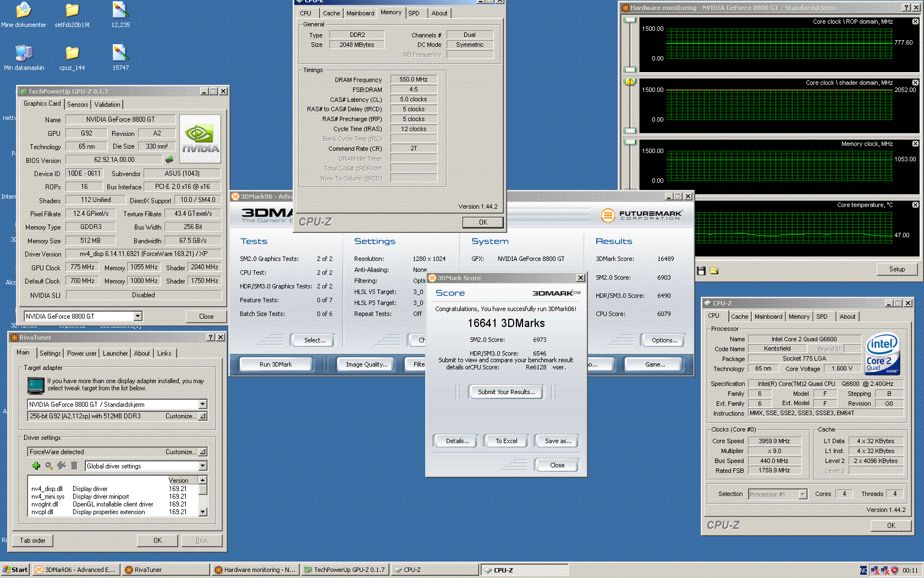Click RivaTuner help question mark button
924x578 pixels.
[x=211, y=337]
